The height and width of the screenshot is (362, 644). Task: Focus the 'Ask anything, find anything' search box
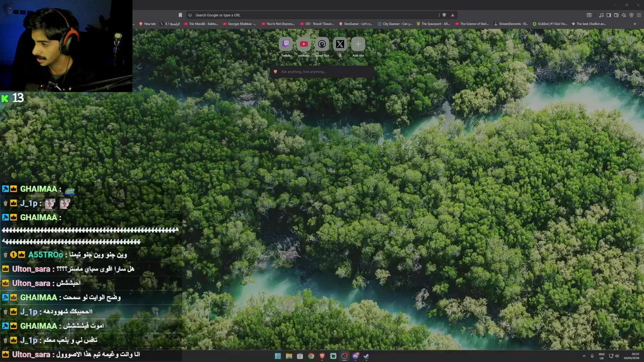[x=322, y=72]
